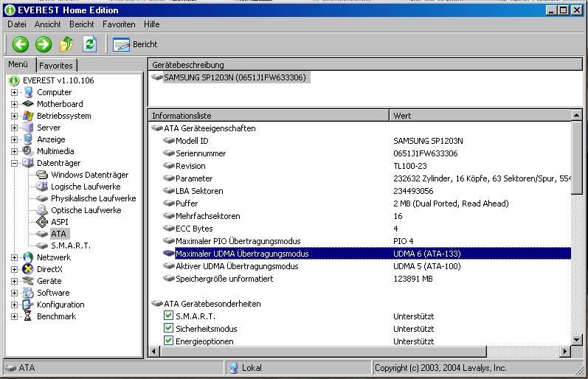
Task: Switch to the Menü tab
Action: [x=18, y=64]
